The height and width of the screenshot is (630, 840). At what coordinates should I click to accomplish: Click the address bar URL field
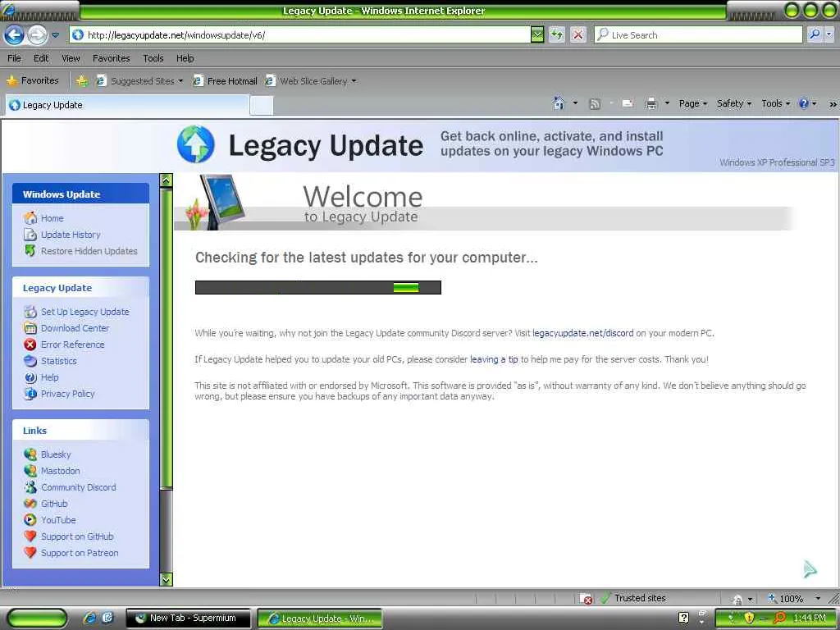(300, 35)
